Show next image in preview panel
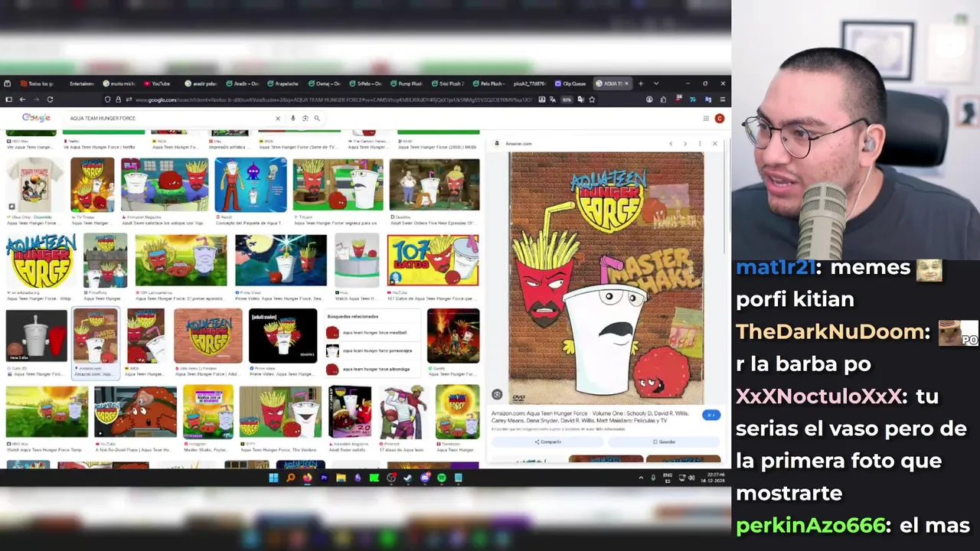 (685, 144)
